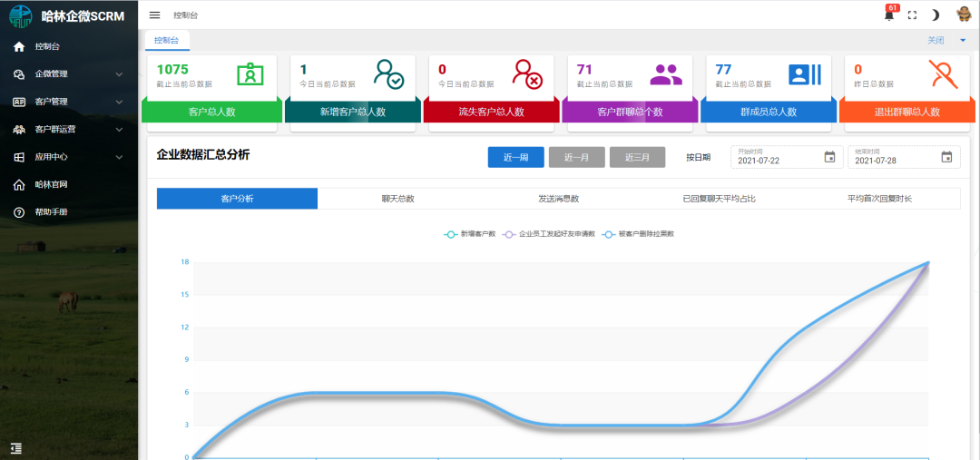Click the 哈林官网 home icon item
The width and height of the screenshot is (980, 460).
pos(51,184)
